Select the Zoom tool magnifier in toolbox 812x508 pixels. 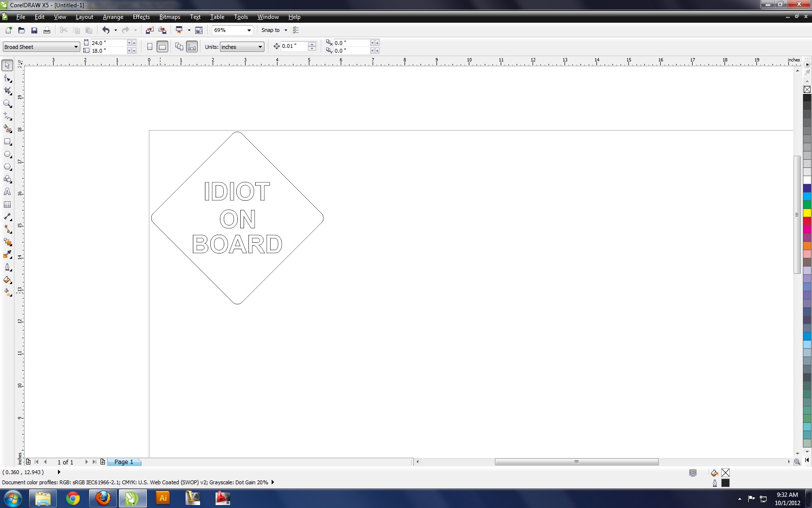pos(7,104)
